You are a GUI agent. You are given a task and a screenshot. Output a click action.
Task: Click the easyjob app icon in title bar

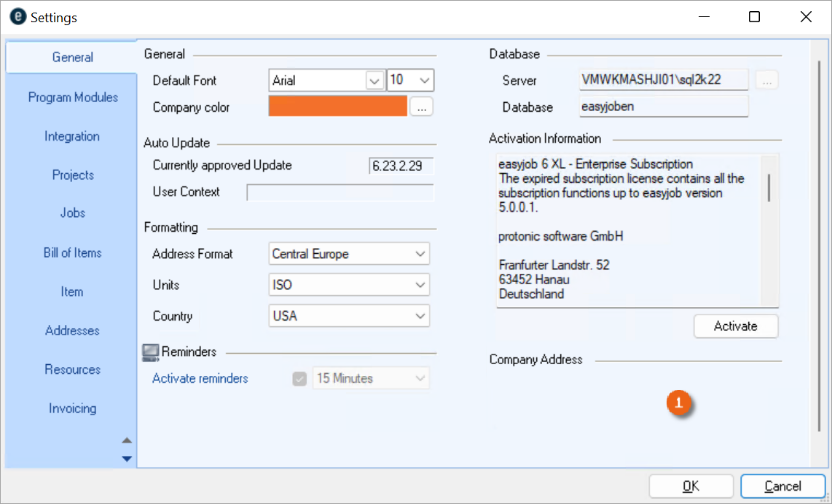[16, 17]
